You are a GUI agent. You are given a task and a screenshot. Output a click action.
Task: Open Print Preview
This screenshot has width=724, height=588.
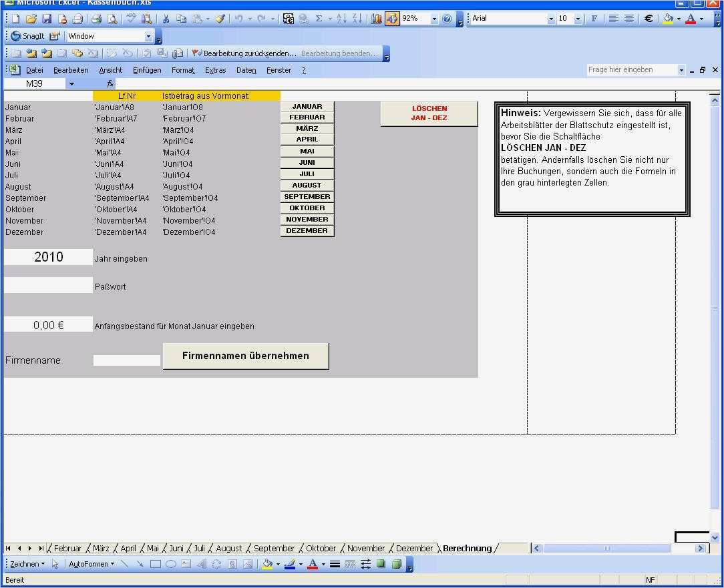point(111,18)
